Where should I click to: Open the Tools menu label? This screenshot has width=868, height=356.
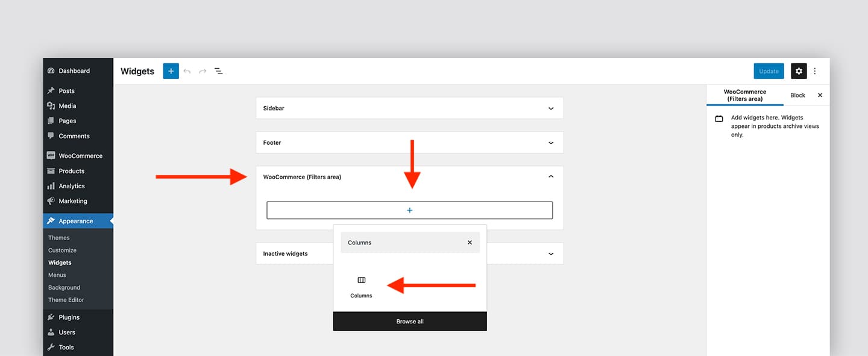click(66, 347)
